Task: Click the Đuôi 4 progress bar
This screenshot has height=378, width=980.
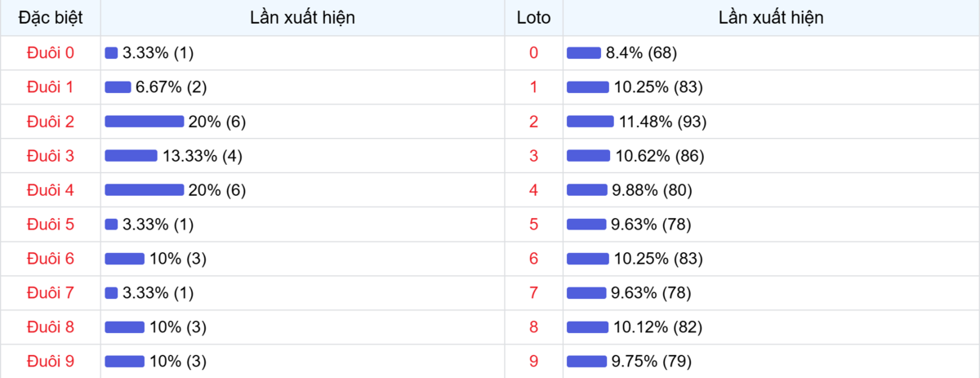Action: pos(145,190)
